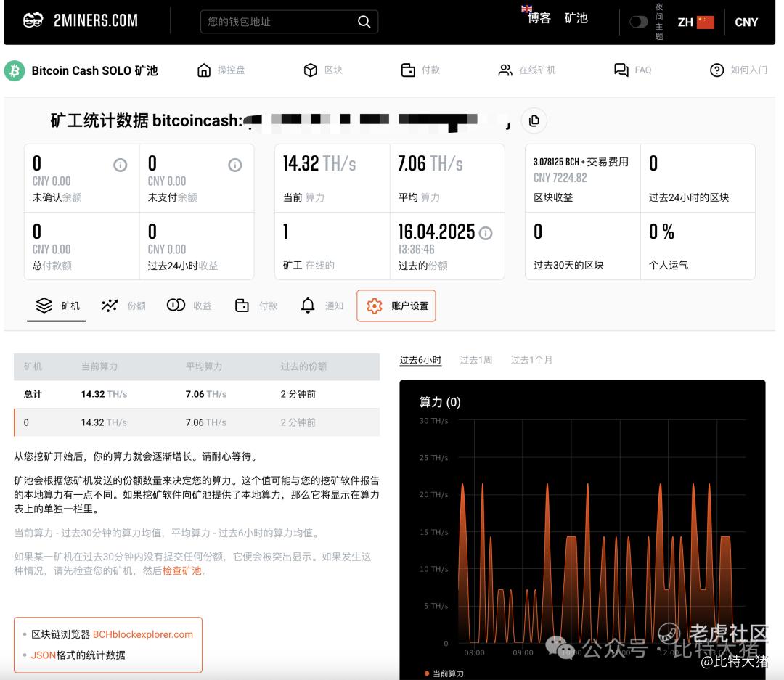Image resolution: width=784 pixels, height=680 pixels.
Task: Follow the 检查矿池 link
Action: point(182,571)
